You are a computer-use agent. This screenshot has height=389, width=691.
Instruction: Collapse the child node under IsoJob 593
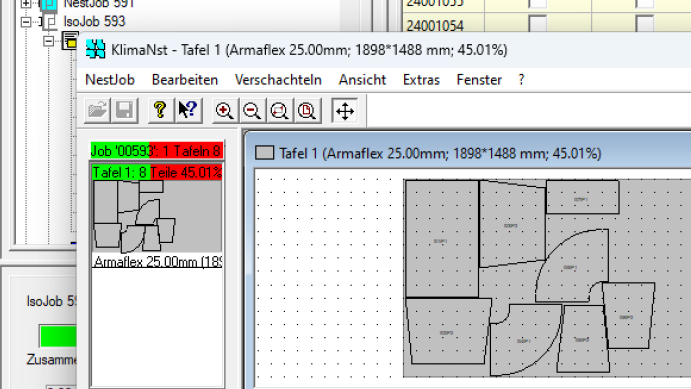coord(48,41)
